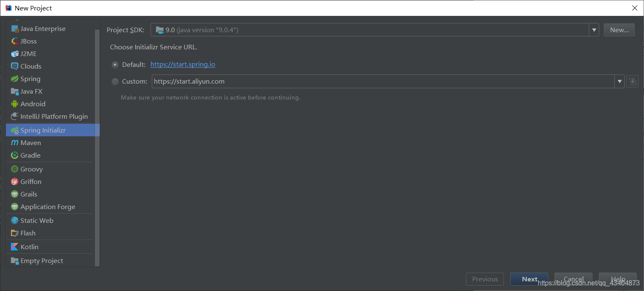Screen dimensions: 644x291
Task: Click the icon right of Custom URL field
Action: [x=632, y=82]
